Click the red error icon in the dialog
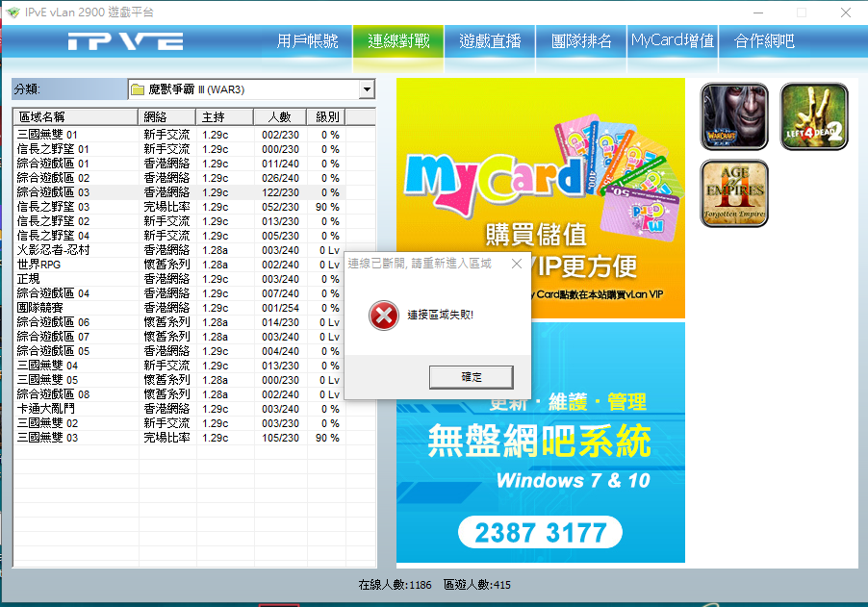The height and width of the screenshot is (607, 868). [x=384, y=316]
